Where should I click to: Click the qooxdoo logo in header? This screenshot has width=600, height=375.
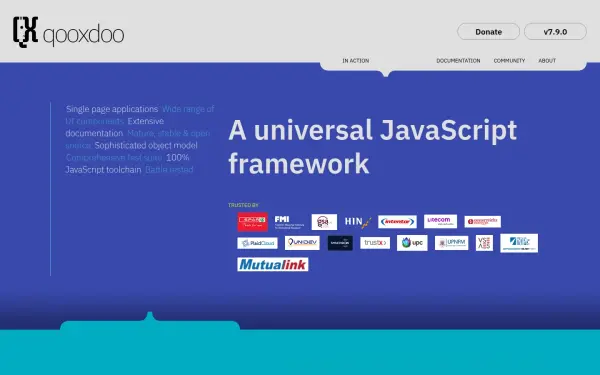[68, 32]
